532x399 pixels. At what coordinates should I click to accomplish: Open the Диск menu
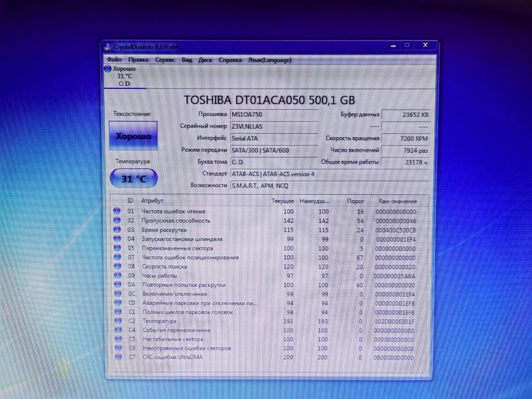click(205, 60)
